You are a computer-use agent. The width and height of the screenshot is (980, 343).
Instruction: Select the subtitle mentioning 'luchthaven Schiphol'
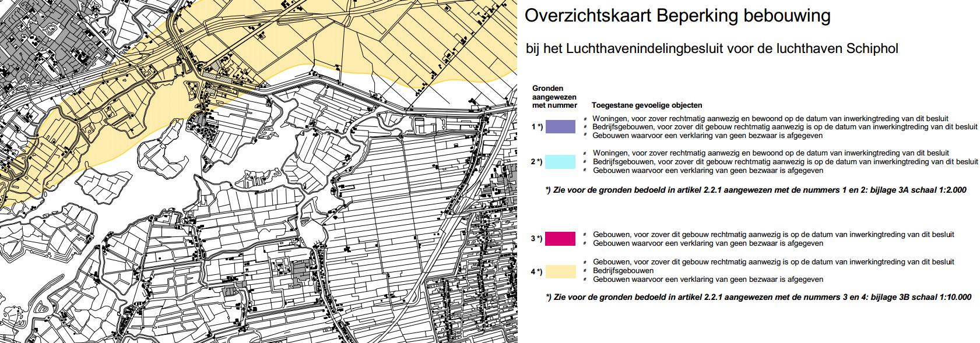click(x=712, y=48)
